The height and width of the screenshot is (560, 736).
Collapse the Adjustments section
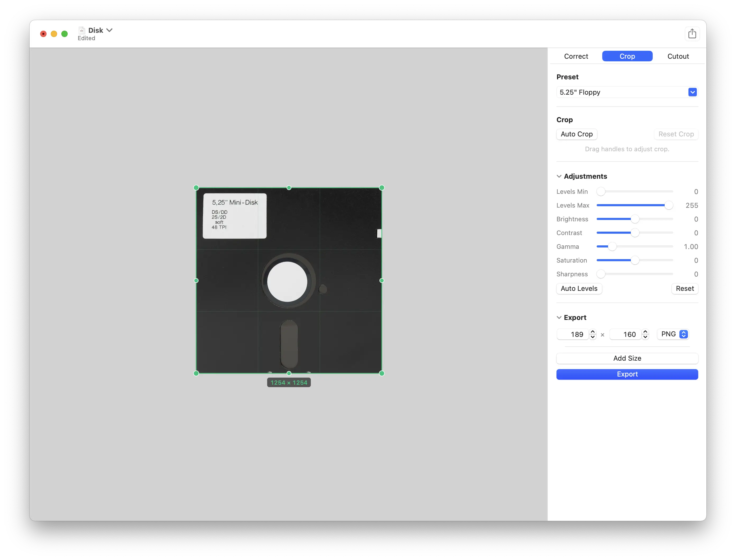click(559, 176)
